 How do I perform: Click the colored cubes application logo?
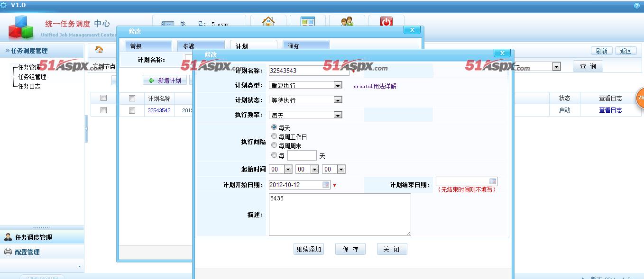pos(21,27)
